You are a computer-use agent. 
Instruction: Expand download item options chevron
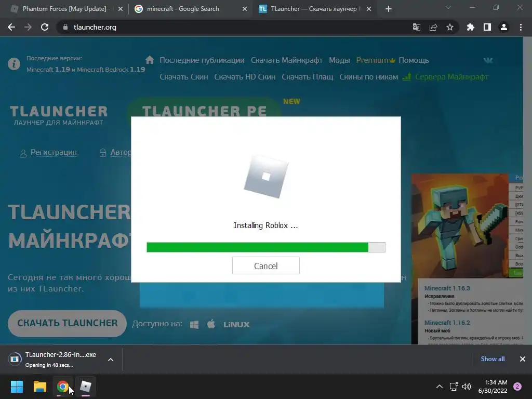pyautogui.click(x=111, y=360)
